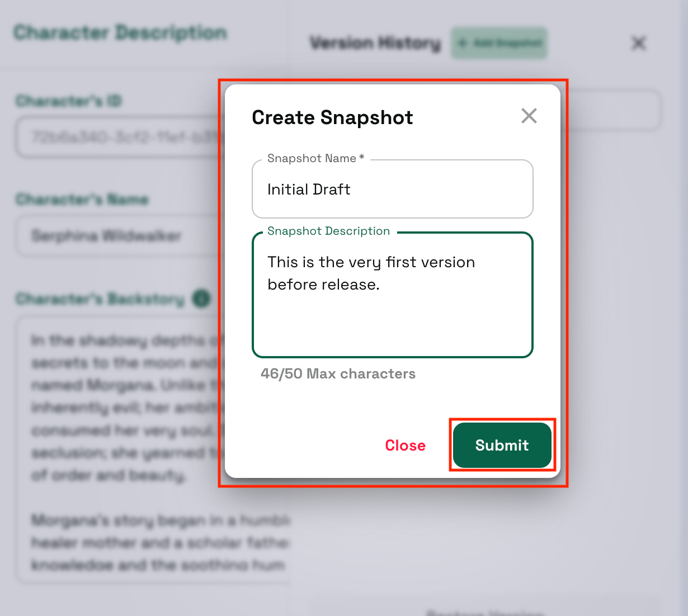Viewport: 688px width, 616px height.
Task: Click the red Close text button
Action: [405, 446]
